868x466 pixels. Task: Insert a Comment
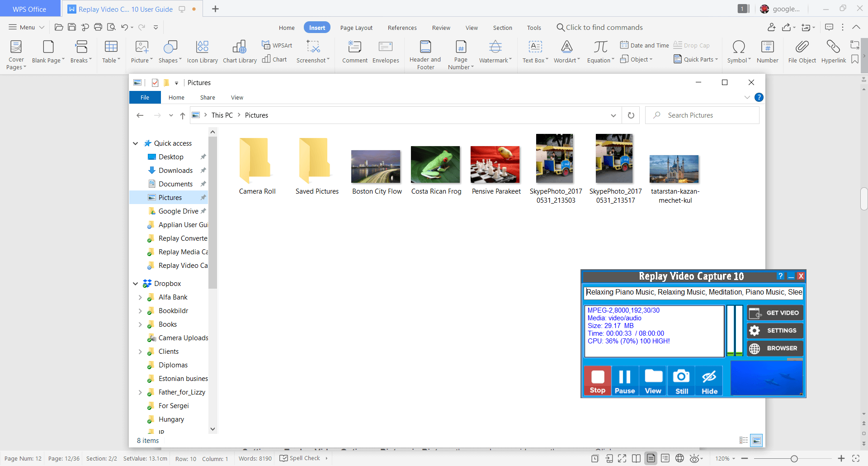click(x=354, y=52)
